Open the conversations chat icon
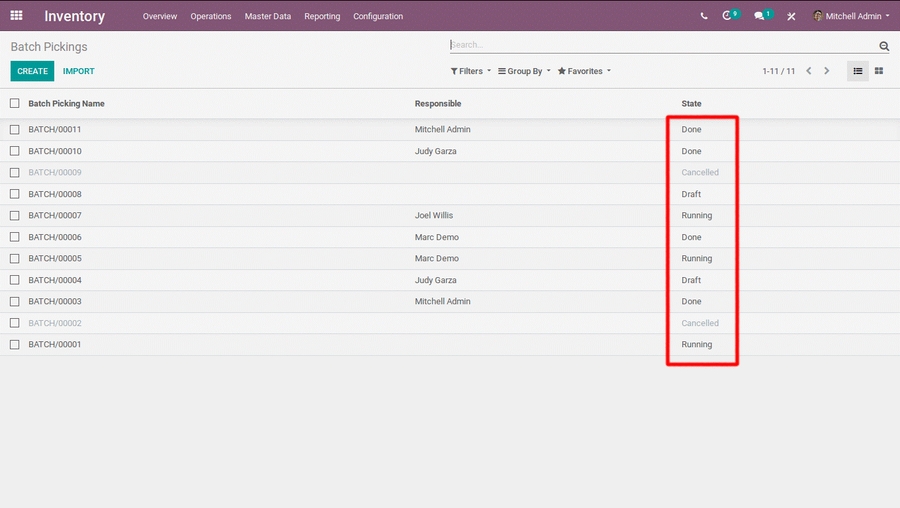 tap(760, 16)
